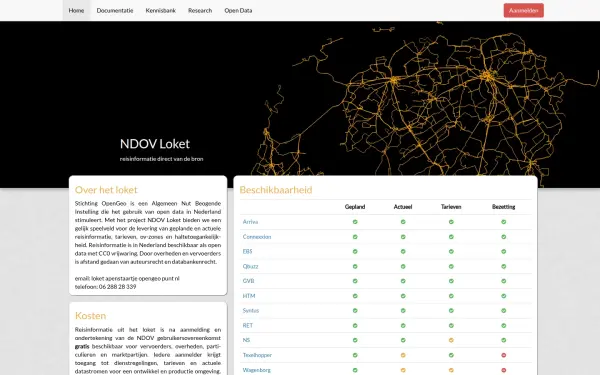
Task: Click EBS Tarieven status icon
Action: tap(451, 251)
